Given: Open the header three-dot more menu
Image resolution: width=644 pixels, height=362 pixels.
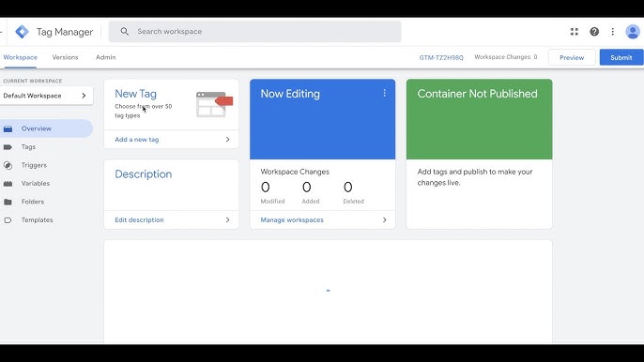Looking at the screenshot, I should [x=612, y=32].
